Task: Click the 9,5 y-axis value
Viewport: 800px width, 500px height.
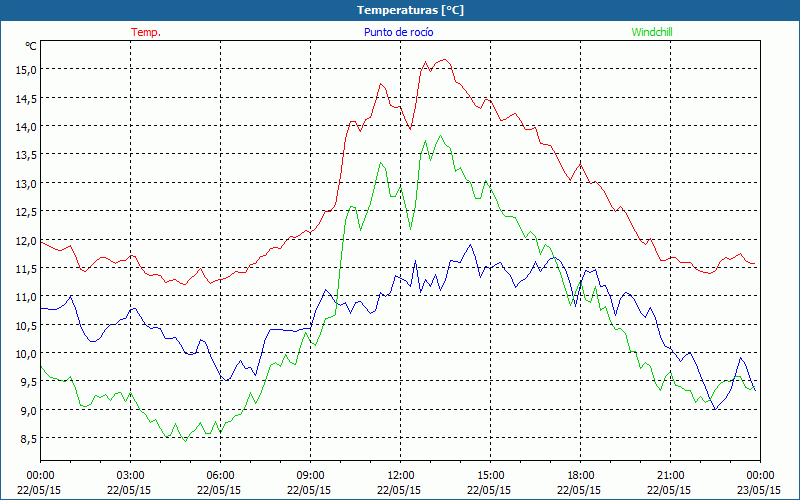Action: (28, 382)
